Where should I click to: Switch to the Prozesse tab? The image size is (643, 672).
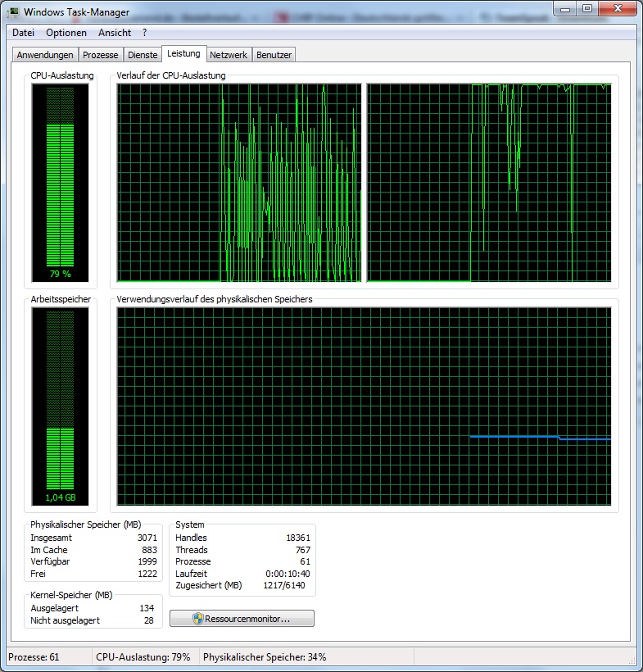tap(100, 55)
